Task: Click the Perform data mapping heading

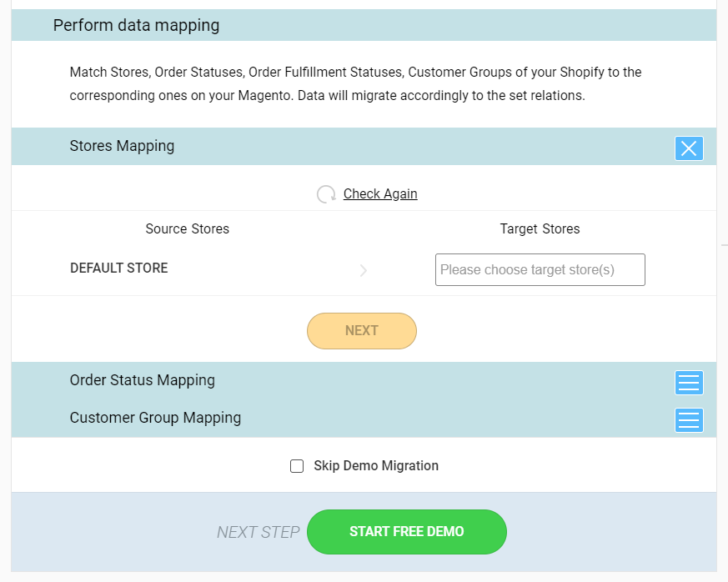Action: click(136, 25)
